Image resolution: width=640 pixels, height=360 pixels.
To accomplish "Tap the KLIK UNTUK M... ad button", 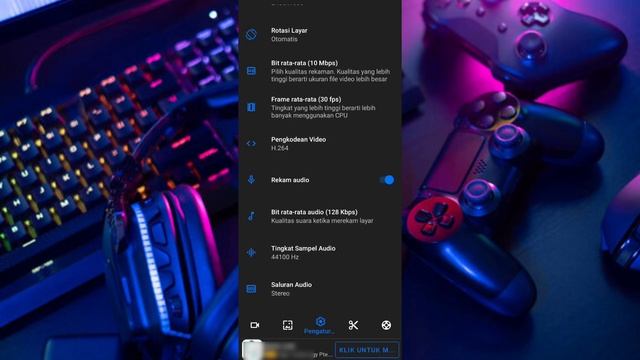I will click(367, 350).
